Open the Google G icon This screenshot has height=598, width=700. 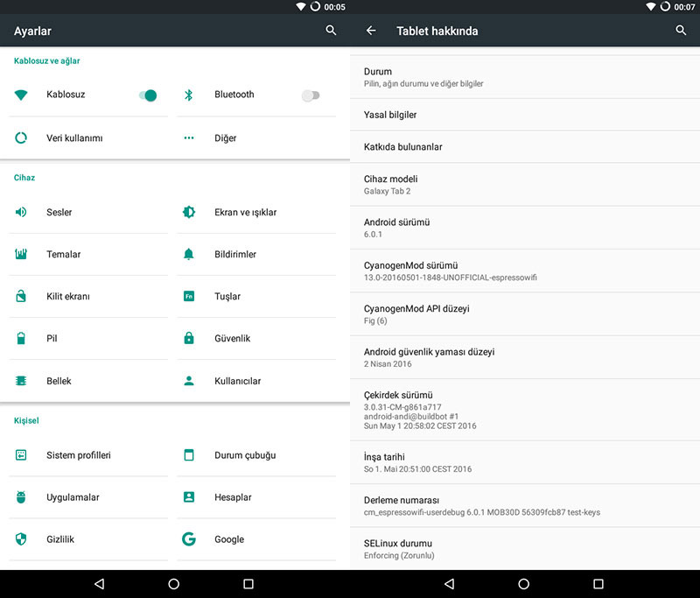click(x=188, y=539)
